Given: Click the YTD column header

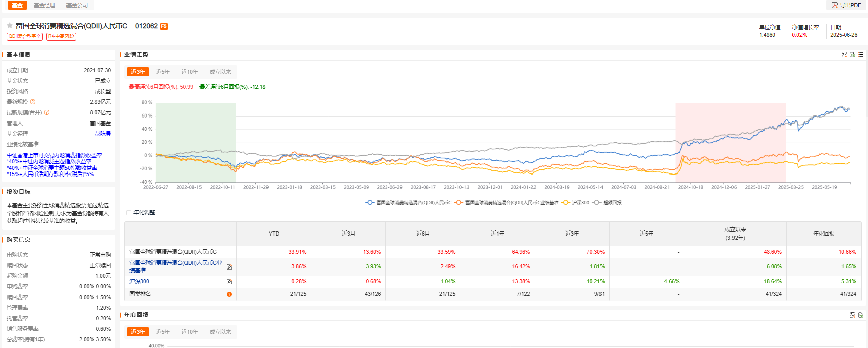Looking at the screenshot, I should (274, 234).
